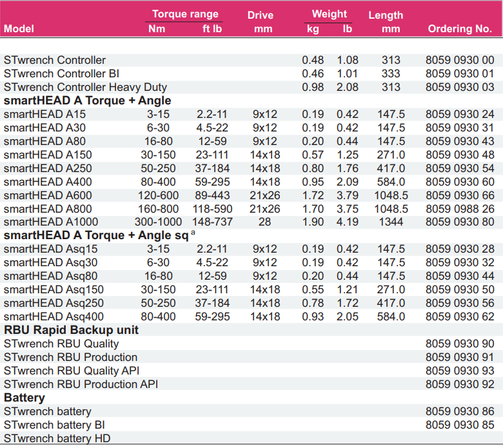
Task: Select STwrench RBU Quality row name
Action: click(61, 344)
